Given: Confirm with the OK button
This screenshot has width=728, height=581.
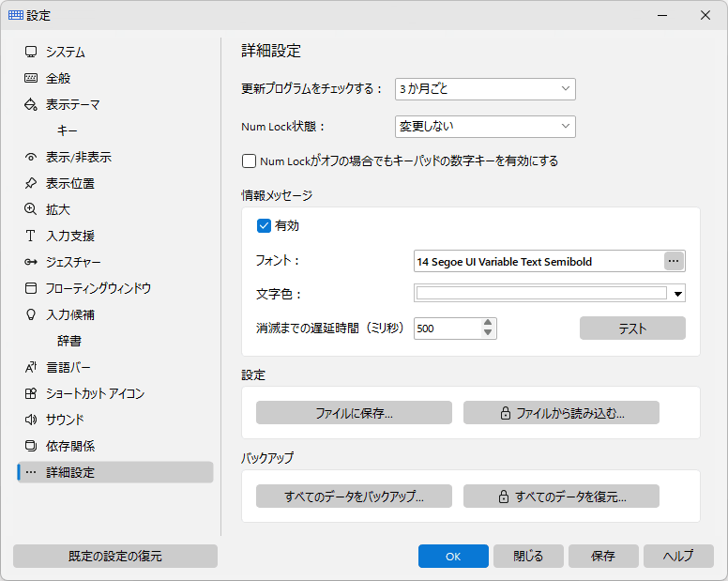Looking at the screenshot, I should point(453,556).
